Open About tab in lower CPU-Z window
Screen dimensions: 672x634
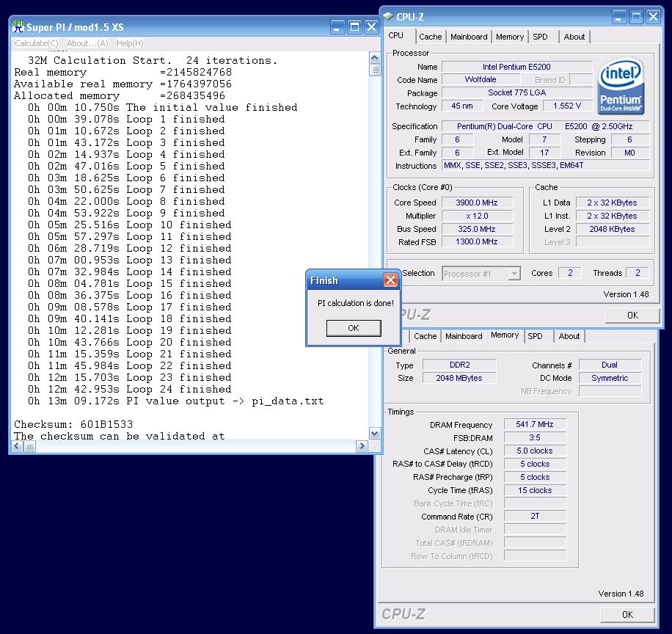pos(569,337)
